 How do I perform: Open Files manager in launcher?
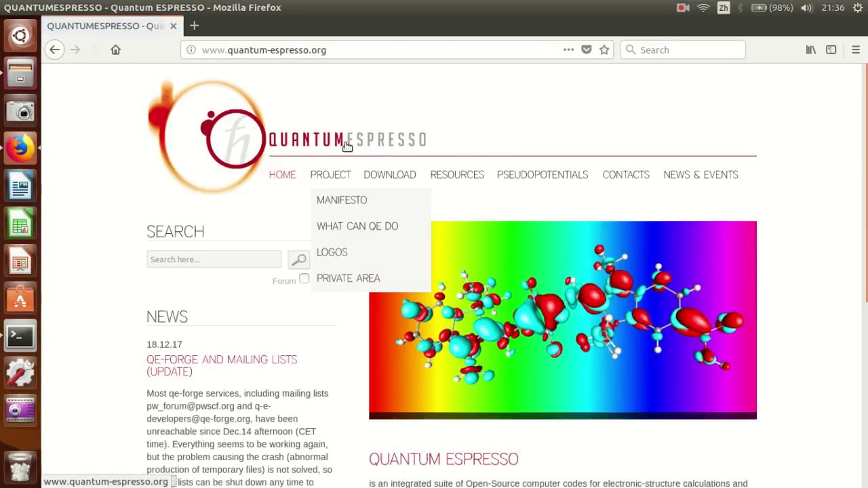coord(20,73)
